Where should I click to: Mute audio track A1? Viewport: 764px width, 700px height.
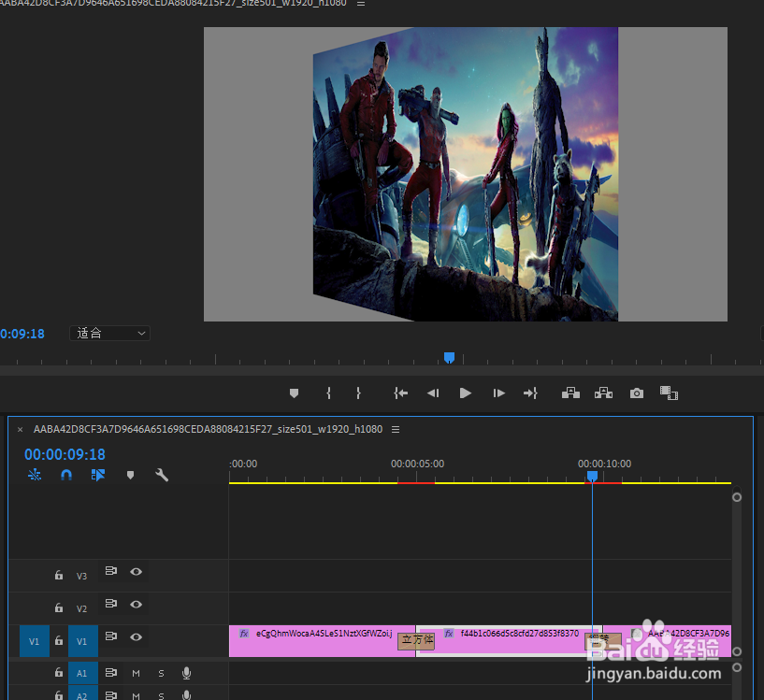[x=136, y=673]
